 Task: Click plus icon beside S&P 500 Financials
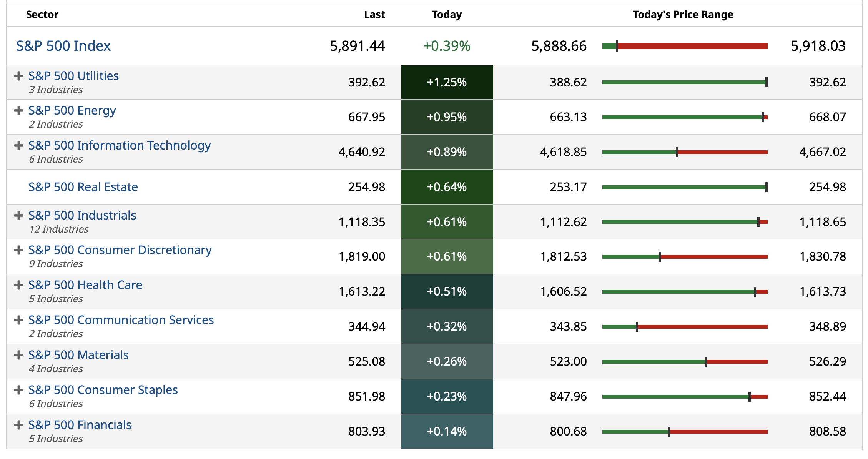click(x=18, y=425)
